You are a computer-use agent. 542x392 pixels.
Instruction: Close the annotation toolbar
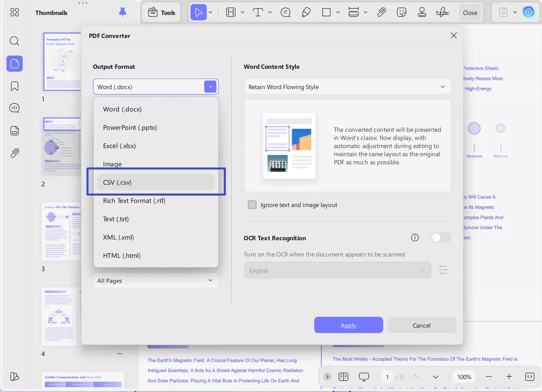470,13
